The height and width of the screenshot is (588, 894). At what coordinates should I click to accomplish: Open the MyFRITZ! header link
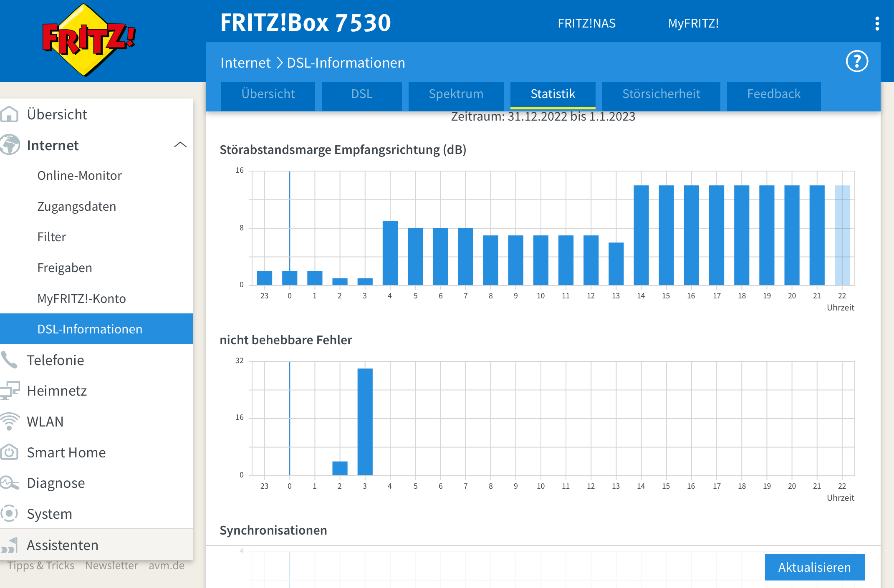[693, 23]
